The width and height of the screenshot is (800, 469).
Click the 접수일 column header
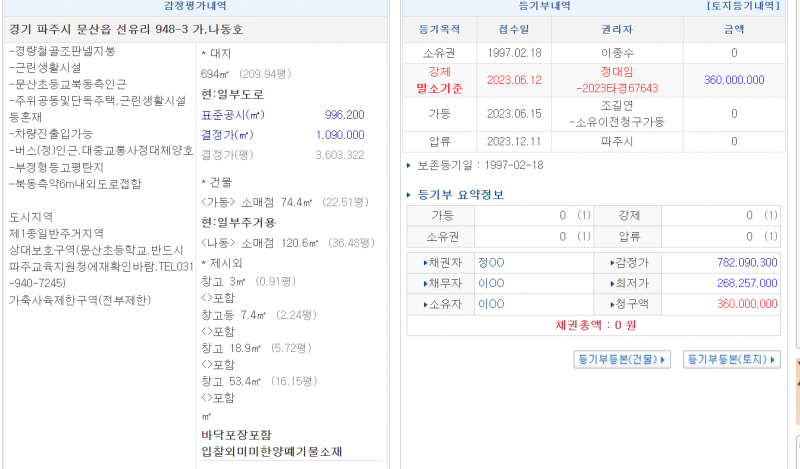coord(513,30)
